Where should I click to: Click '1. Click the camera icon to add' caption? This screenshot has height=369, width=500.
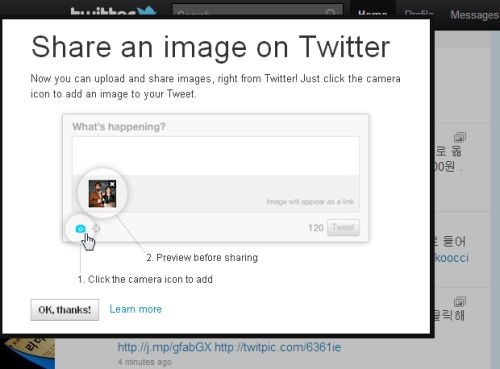pyautogui.click(x=145, y=279)
